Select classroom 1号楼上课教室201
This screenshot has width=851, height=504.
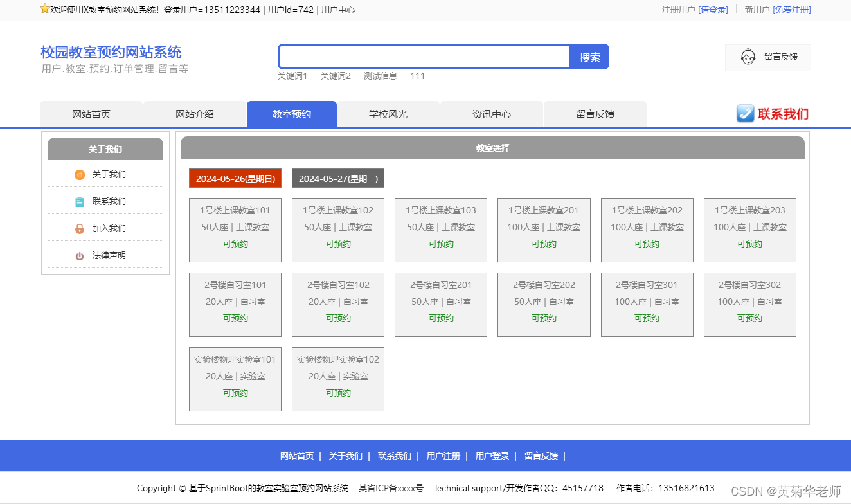tap(544, 230)
